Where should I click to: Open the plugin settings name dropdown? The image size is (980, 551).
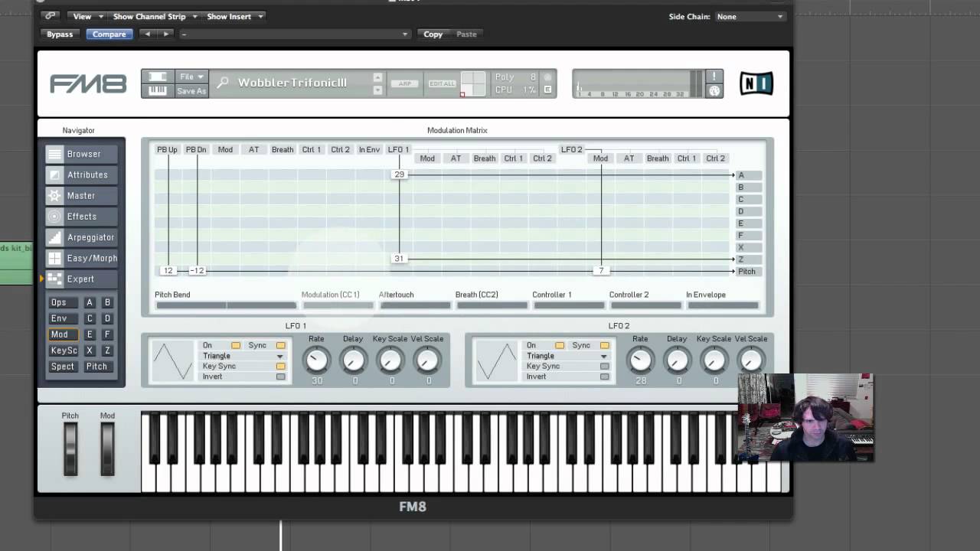click(x=295, y=34)
